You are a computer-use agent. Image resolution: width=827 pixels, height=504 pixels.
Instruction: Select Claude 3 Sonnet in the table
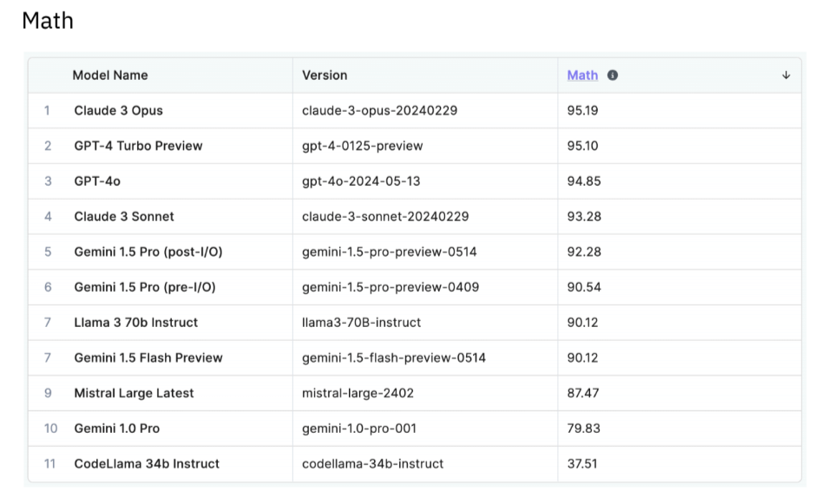(124, 217)
